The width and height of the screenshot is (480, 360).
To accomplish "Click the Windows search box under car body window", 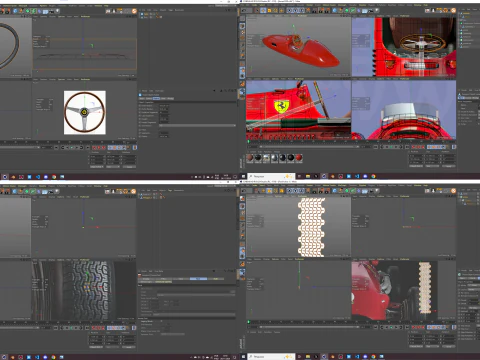I will point(271,176).
